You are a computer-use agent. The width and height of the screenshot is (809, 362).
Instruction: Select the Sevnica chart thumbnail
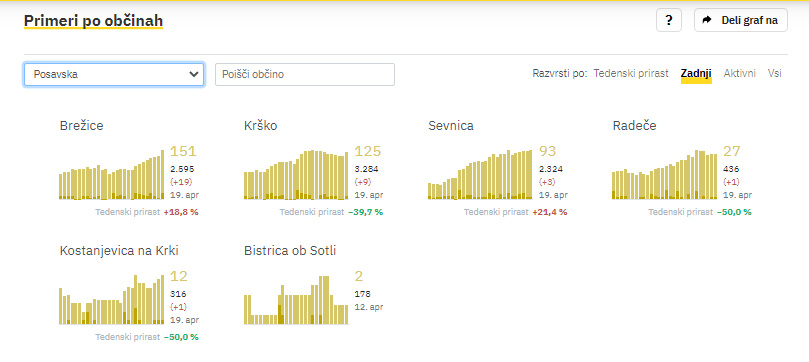pyautogui.click(x=480, y=174)
